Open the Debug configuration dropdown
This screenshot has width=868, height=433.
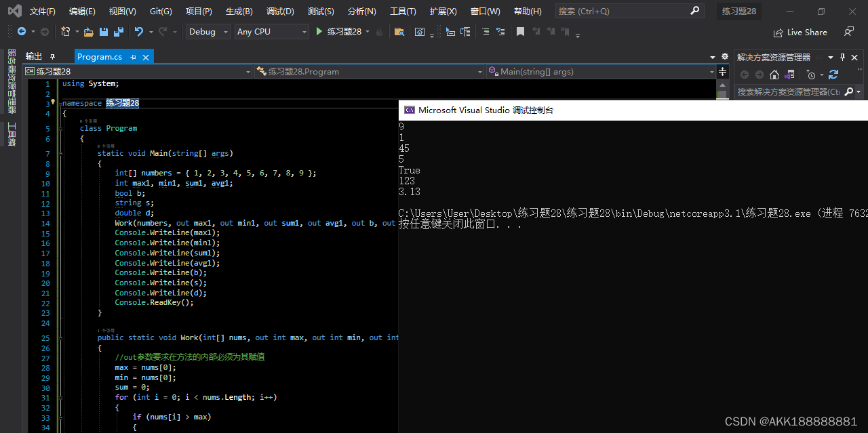pos(208,32)
